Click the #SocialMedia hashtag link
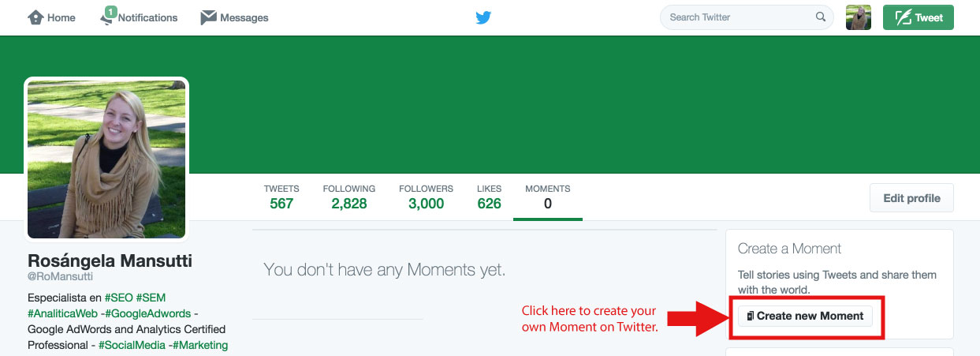The image size is (980, 356). pos(132,345)
